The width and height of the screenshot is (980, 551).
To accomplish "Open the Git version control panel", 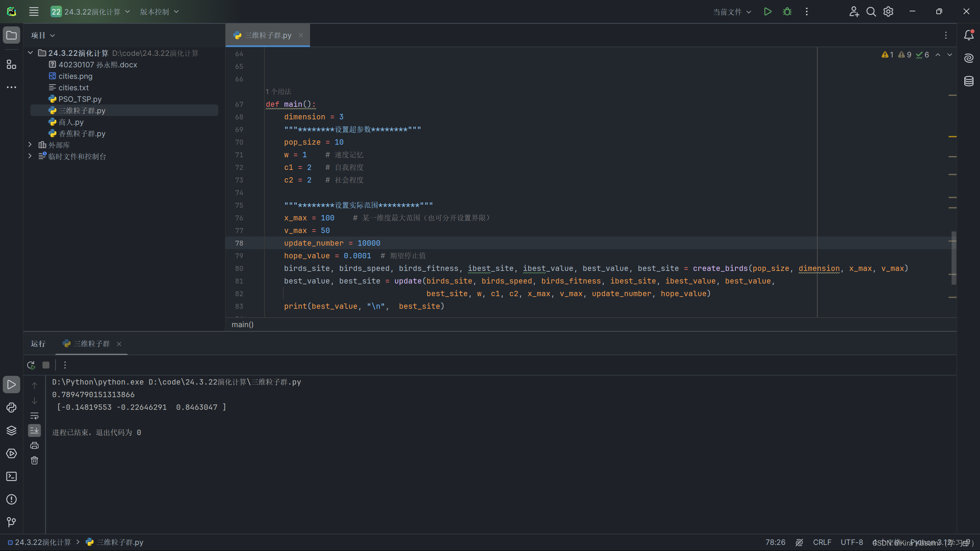I will (x=11, y=522).
